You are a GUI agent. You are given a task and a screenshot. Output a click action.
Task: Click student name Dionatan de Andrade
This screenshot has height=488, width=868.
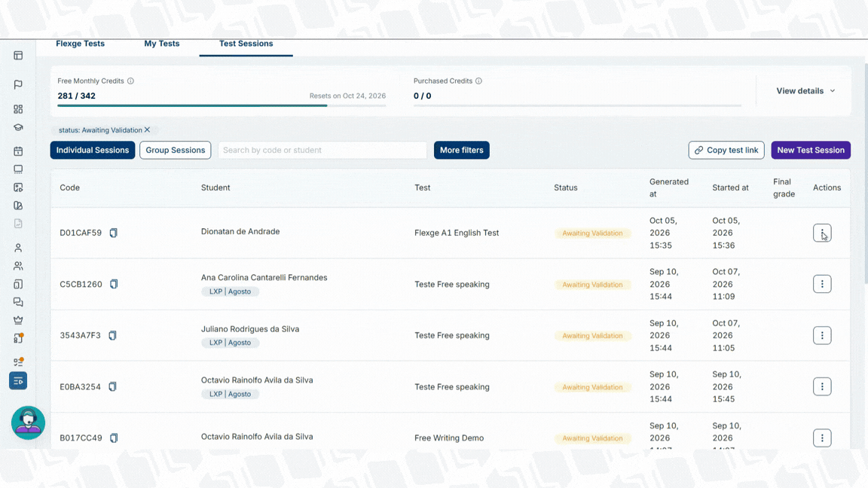[x=240, y=231]
